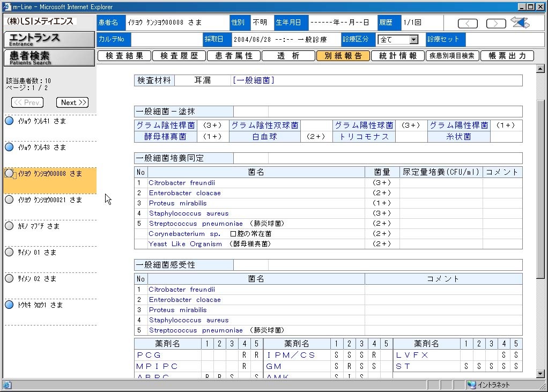548x392 pixels.
Task: Open the 疾患別項目検索 tab
Action: (x=453, y=56)
